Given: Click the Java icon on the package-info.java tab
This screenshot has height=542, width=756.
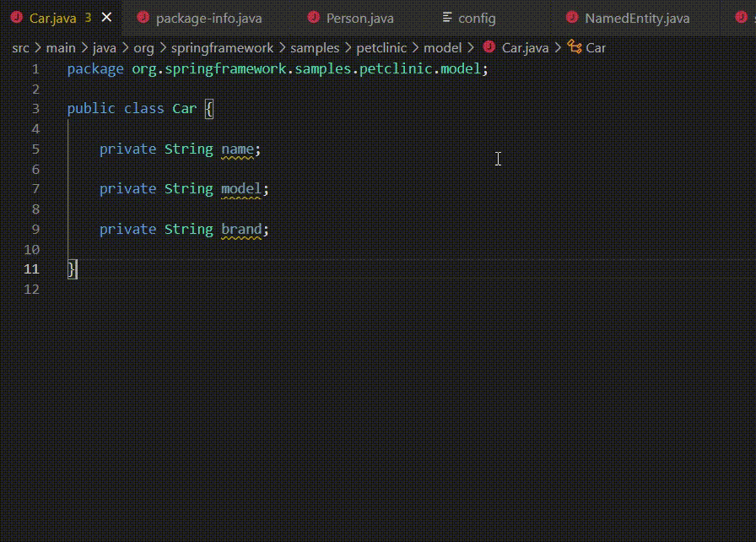Looking at the screenshot, I should 145,17.
